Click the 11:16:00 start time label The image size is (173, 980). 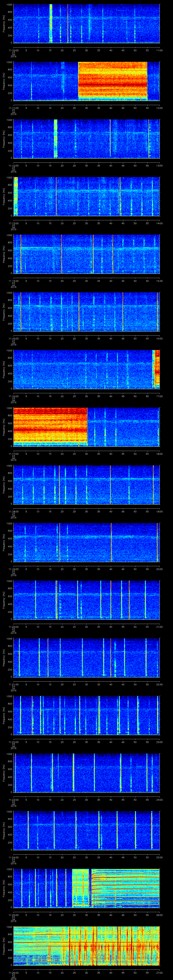pos(13,396)
